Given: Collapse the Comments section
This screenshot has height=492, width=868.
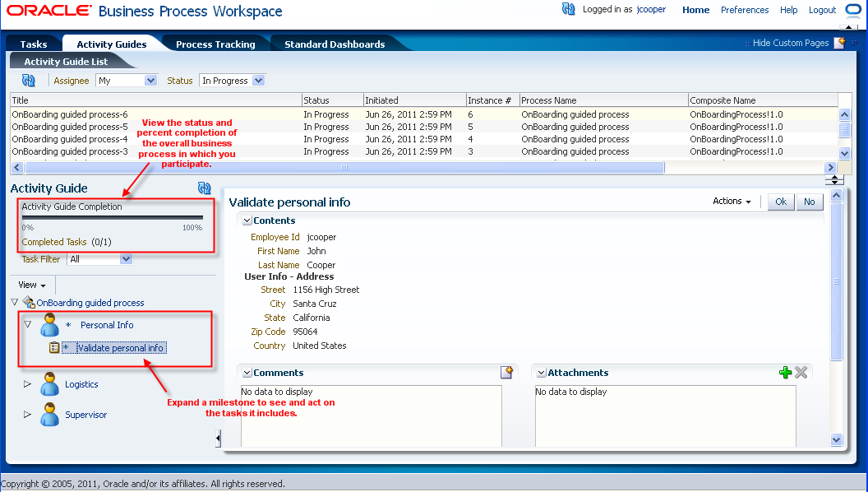Looking at the screenshot, I should click(247, 373).
